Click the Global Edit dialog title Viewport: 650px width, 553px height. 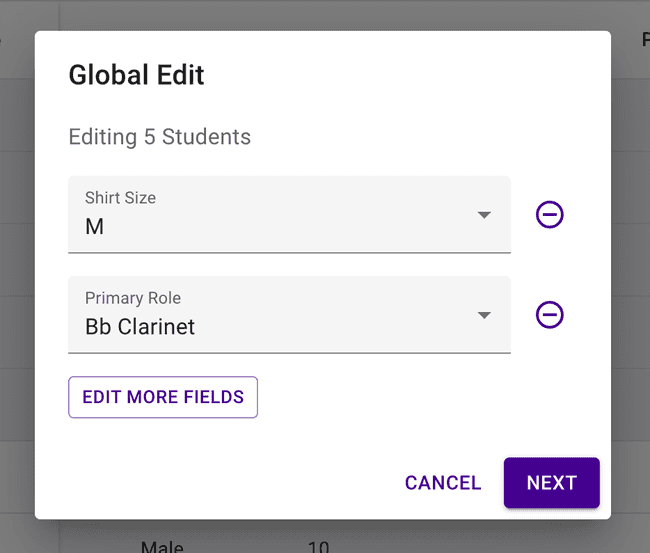click(x=136, y=75)
